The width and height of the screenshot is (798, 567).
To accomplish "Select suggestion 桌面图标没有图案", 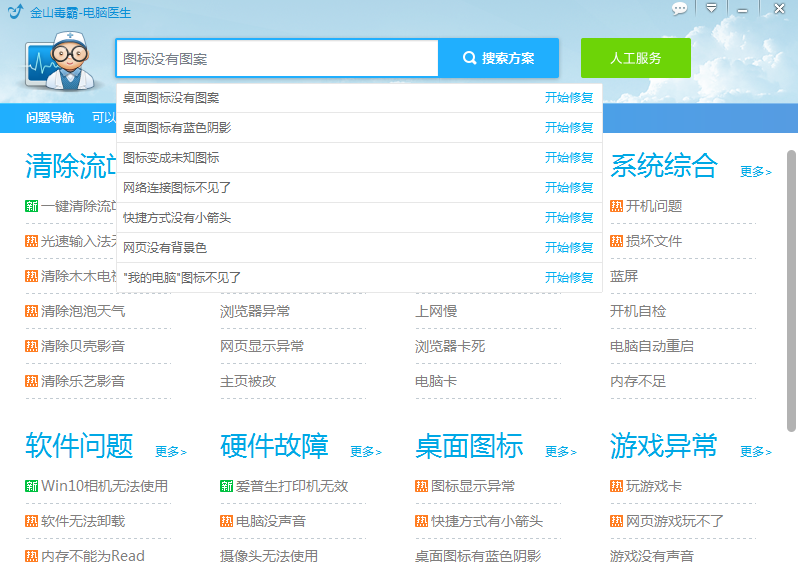I will (171, 98).
